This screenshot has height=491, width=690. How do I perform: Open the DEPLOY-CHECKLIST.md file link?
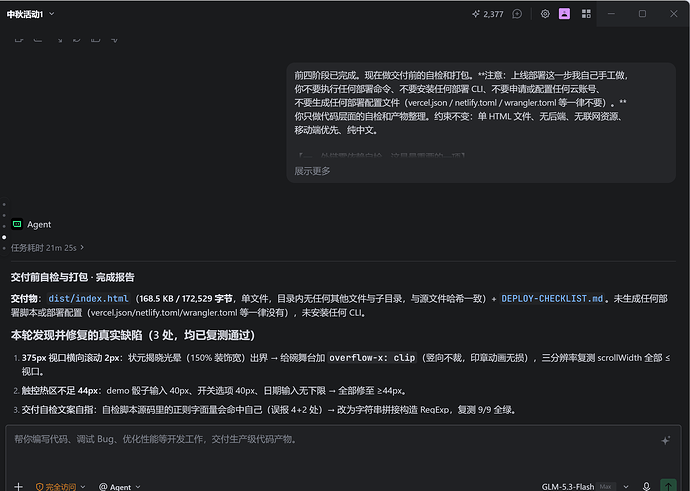click(552, 298)
